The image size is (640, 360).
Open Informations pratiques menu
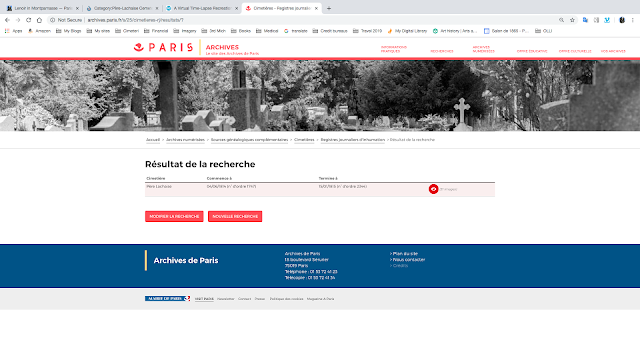tap(393, 49)
